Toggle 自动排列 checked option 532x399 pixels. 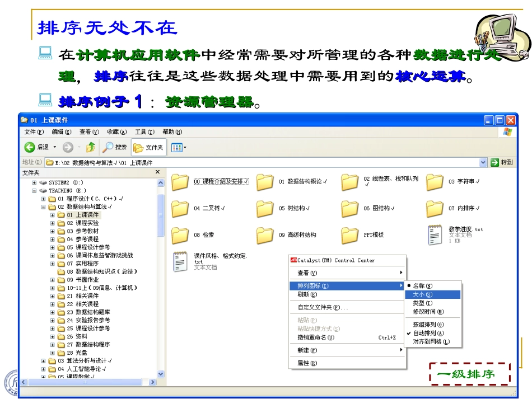pyautogui.click(x=433, y=333)
